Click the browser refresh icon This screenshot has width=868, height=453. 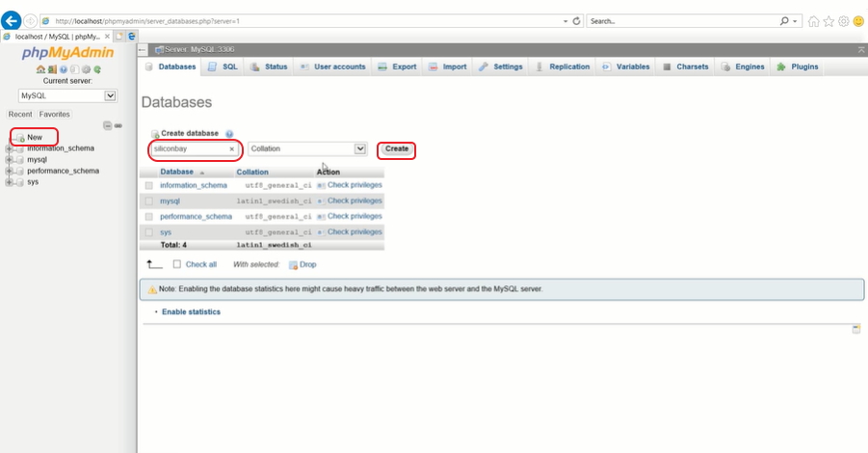pos(576,20)
